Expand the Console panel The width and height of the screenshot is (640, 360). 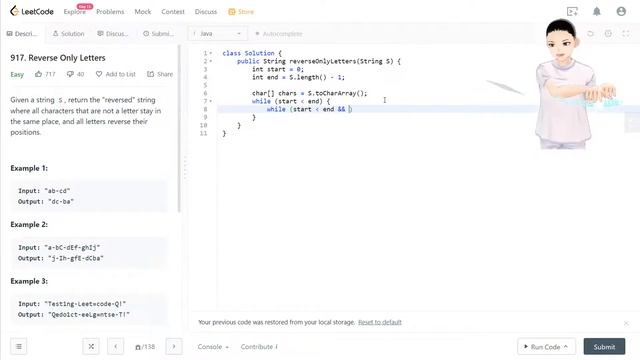pos(213,347)
